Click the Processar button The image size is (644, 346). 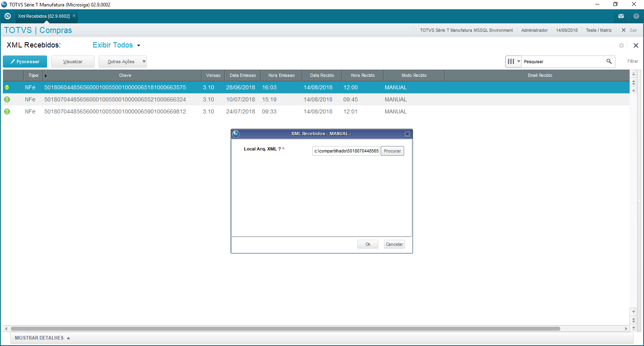pyautogui.click(x=25, y=62)
